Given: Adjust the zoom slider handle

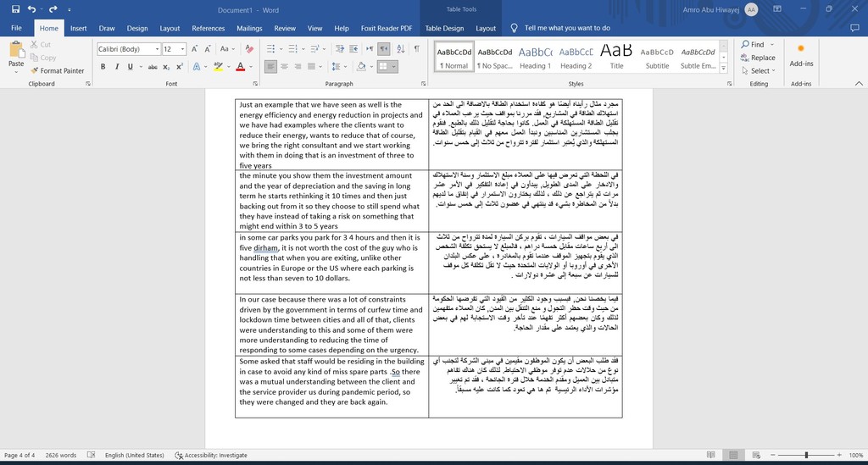Looking at the screenshot, I should 806,455.
